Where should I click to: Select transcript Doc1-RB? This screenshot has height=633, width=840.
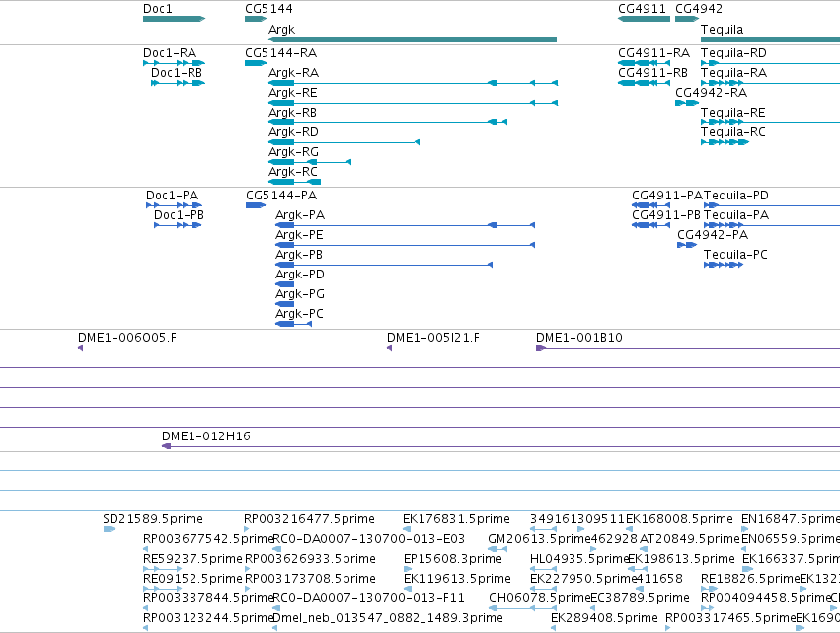179,83
